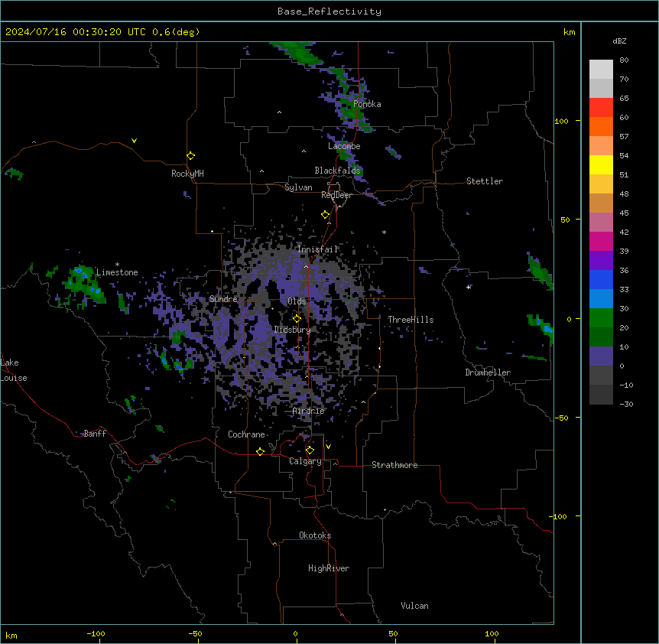Viewport: 659px width, 644px height.
Task: Click the -30 value at the legend bottom
Action: coord(626,404)
